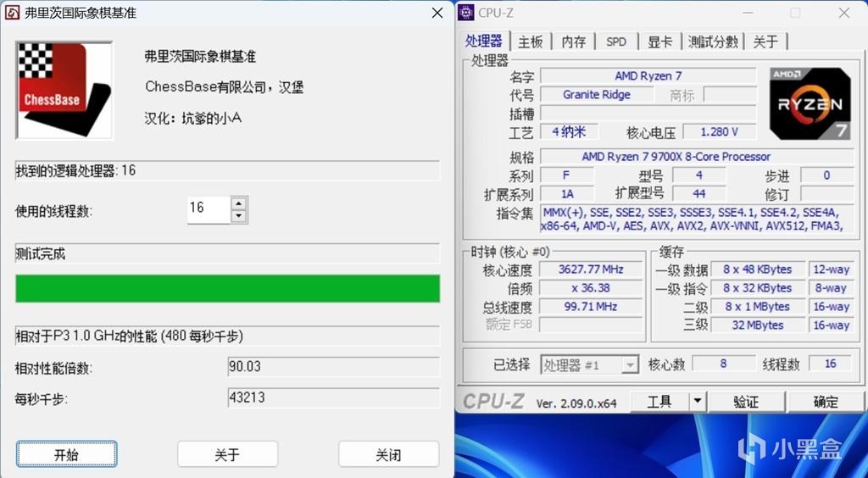
Task: Click the 关闭 button in chess benchmark
Action: (388, 455)
